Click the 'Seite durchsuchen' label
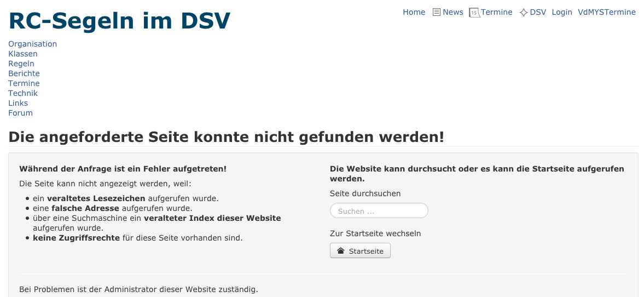644x297 pixels. pos(365,194)
